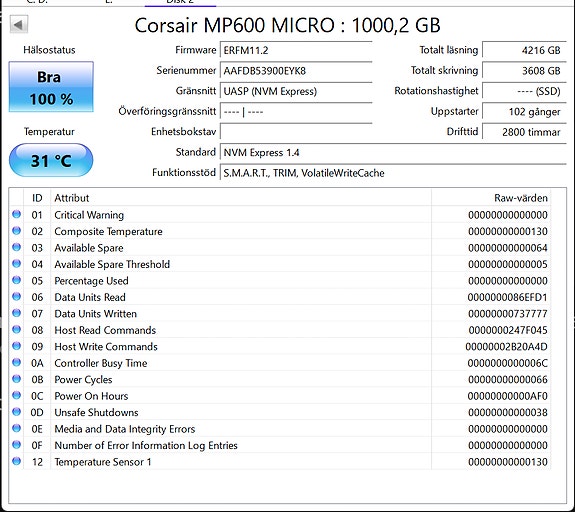Select the Unsafe Shutdowns attribute text

tap(96, 413)
